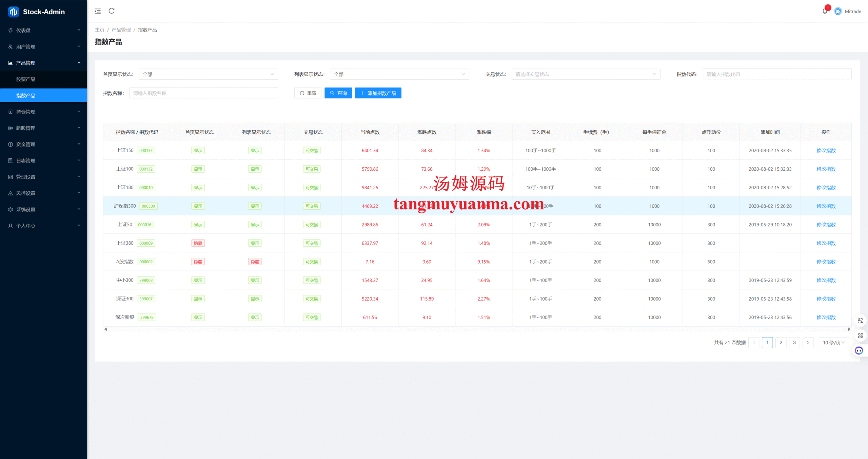Viewport: 868px width, 459px height.
Task: Click the page refresh icon
Action: point(112,11)
